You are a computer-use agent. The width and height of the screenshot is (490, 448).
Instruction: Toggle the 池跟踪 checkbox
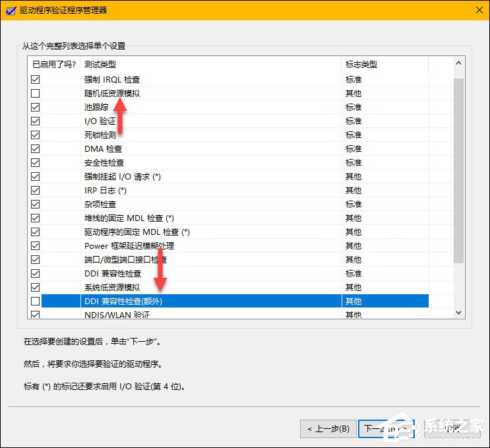tap(36, 108)
